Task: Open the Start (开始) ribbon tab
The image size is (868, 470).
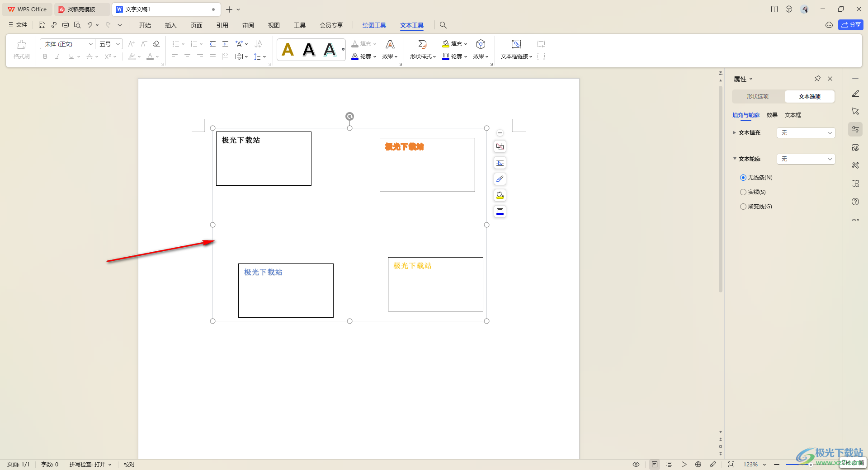Action: tap(145, 25)
